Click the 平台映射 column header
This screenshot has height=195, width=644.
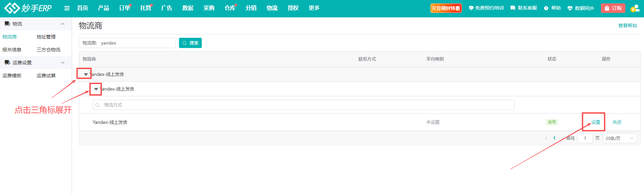click(x=435, y=59)
